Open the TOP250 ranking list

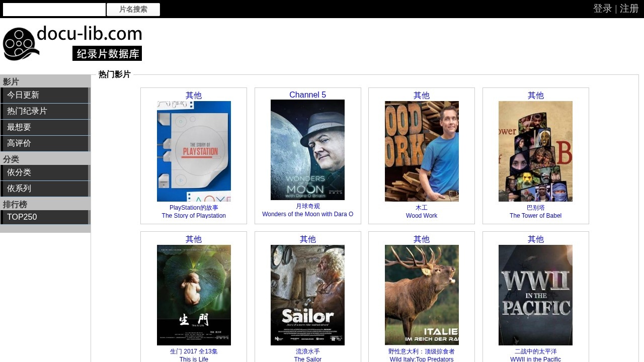click(x=45, y=217)
